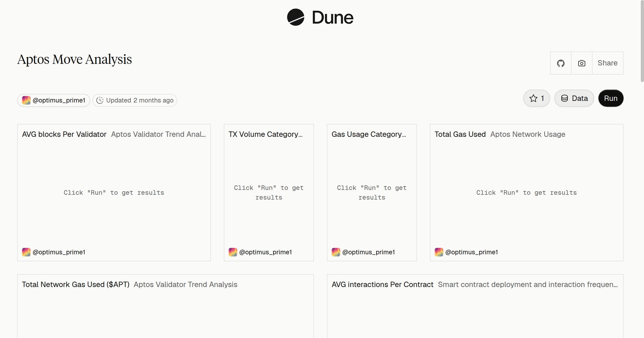Click @optimus_prime1 in TX Volume card footer
Viewport: 644px width, 338px height.
[x=265, y=252]
